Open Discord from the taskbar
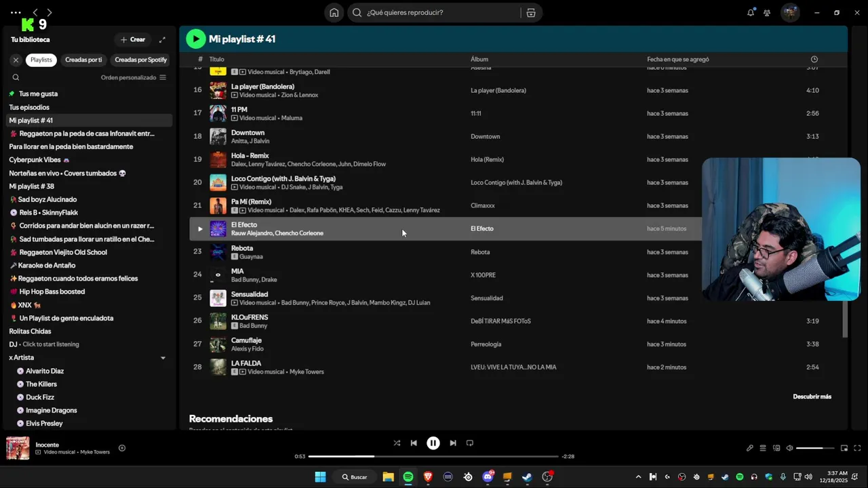Image resolution: width=868 pixels, height=488 pixels. 488,476
